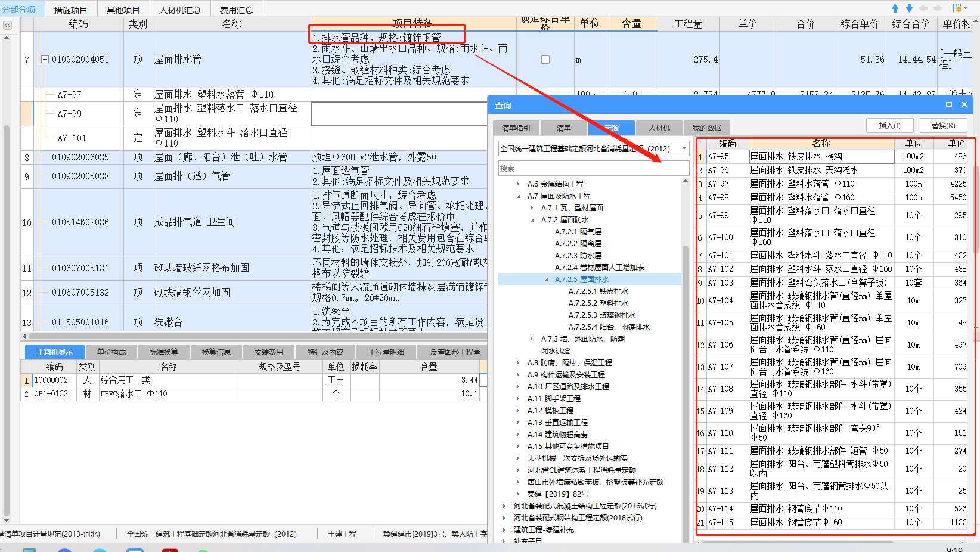Click 土建工程 in the status bar
The image size is (980, 552).
tap(342, 534)
